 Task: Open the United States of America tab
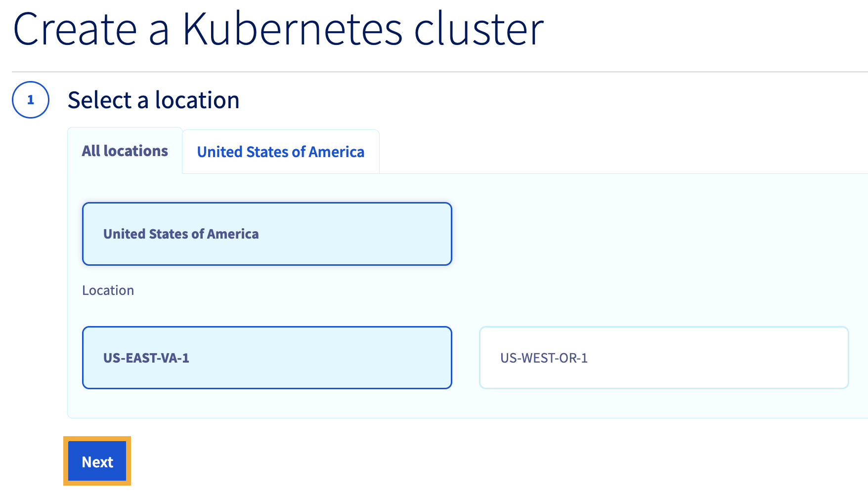tap(281, 152)
